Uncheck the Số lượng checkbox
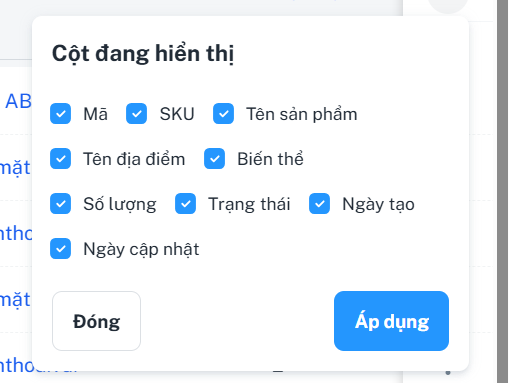The width and height of the screenshot is (509, 383). 60,204
